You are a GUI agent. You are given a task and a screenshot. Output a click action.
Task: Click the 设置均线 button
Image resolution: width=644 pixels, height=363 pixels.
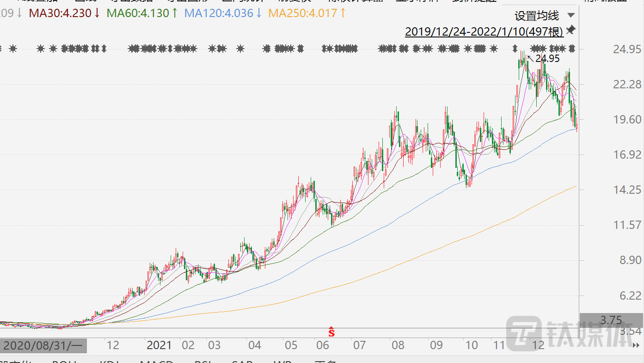(x=536, y=16)
